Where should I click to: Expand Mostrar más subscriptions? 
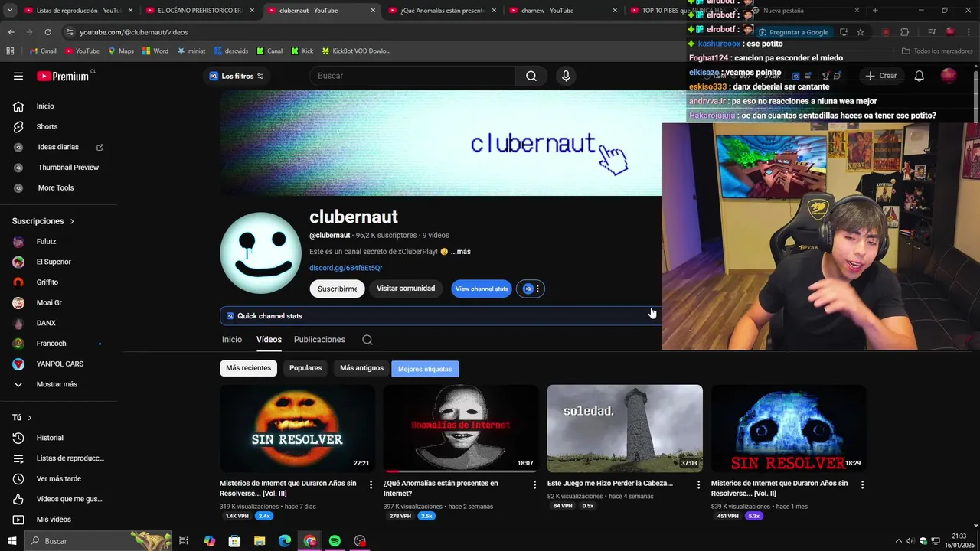point(58,384)
